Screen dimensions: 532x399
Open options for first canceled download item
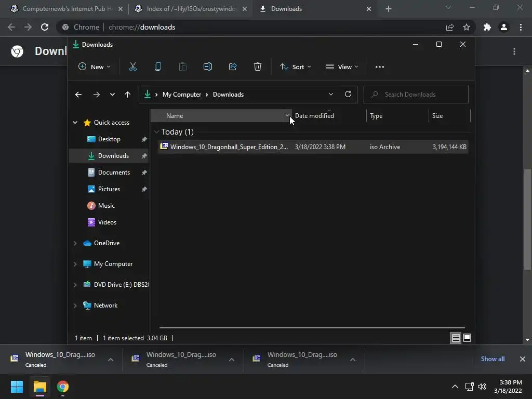(x=111, y=360)
